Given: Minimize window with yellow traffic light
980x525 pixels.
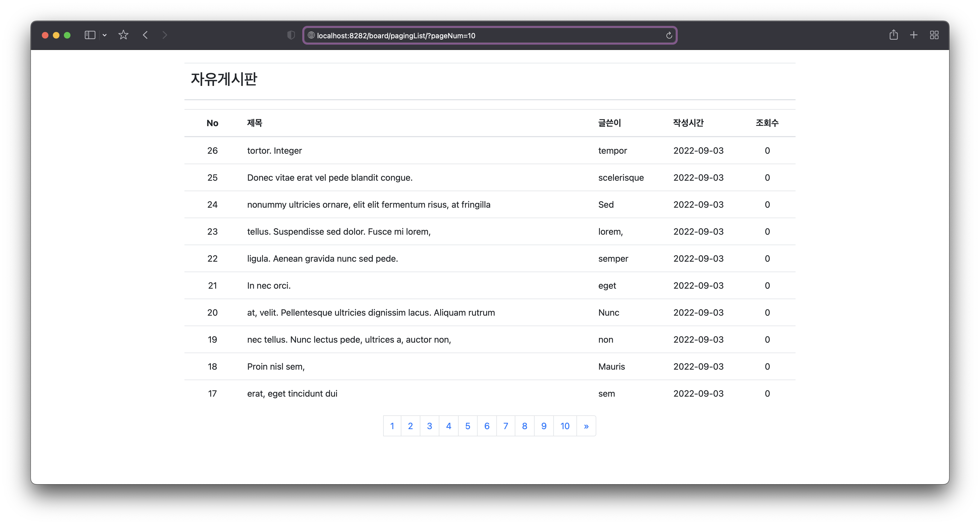Looking at the screenshot, I should [56, 35].
